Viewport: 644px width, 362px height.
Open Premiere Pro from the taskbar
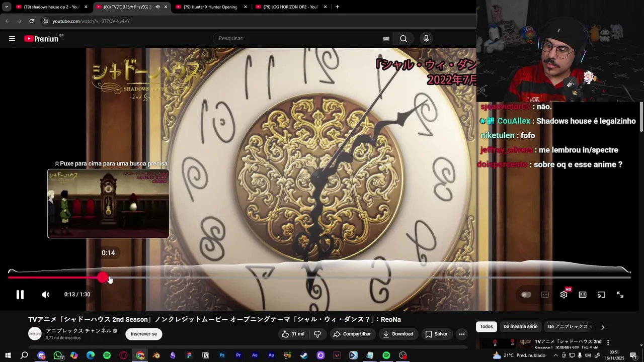point(238,355)
